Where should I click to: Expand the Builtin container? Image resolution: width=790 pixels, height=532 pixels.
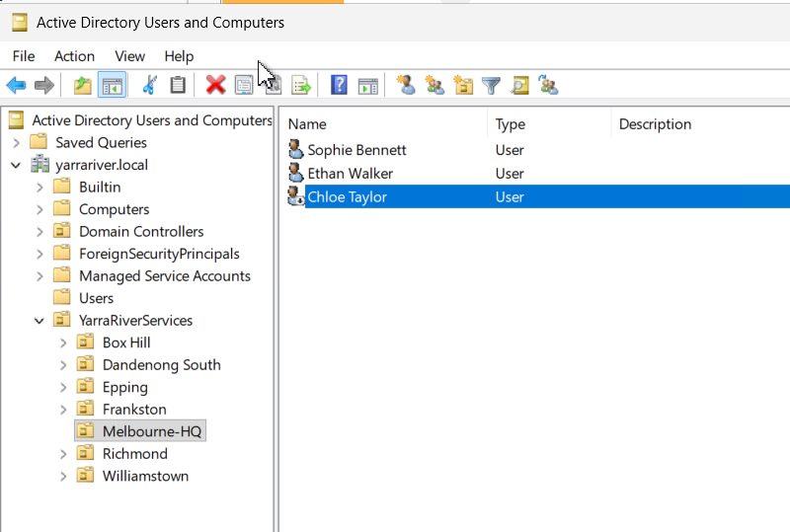39,188
